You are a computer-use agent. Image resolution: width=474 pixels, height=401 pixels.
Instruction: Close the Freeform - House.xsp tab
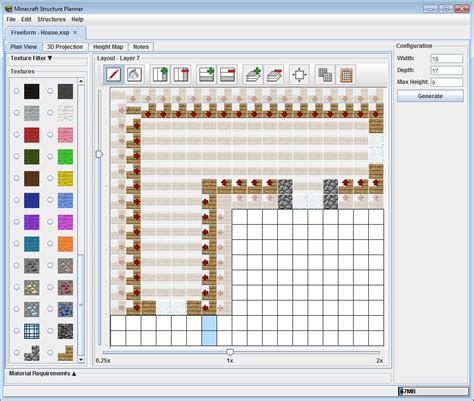(75, 33)
